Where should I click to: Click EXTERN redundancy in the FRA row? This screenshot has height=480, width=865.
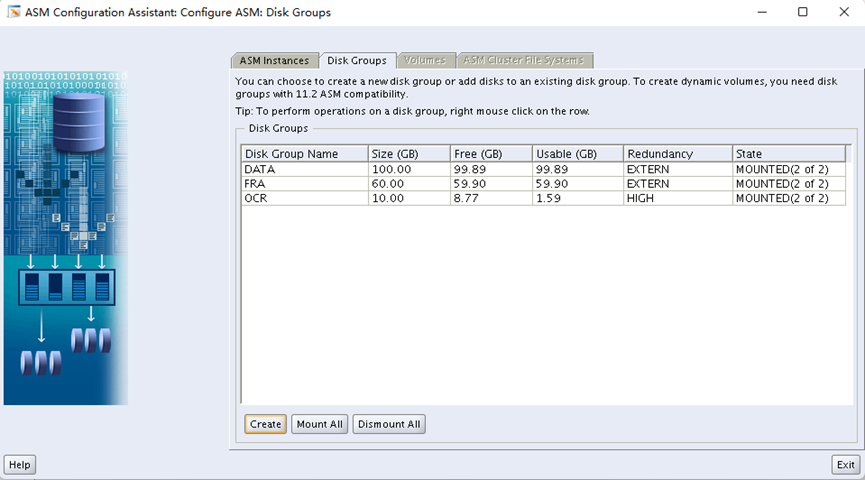point(677,184)
